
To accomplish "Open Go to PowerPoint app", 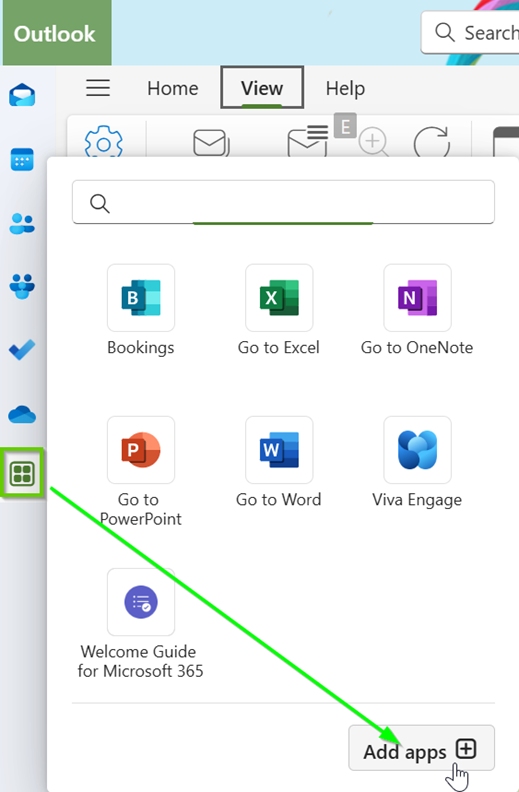I will 141,450.
